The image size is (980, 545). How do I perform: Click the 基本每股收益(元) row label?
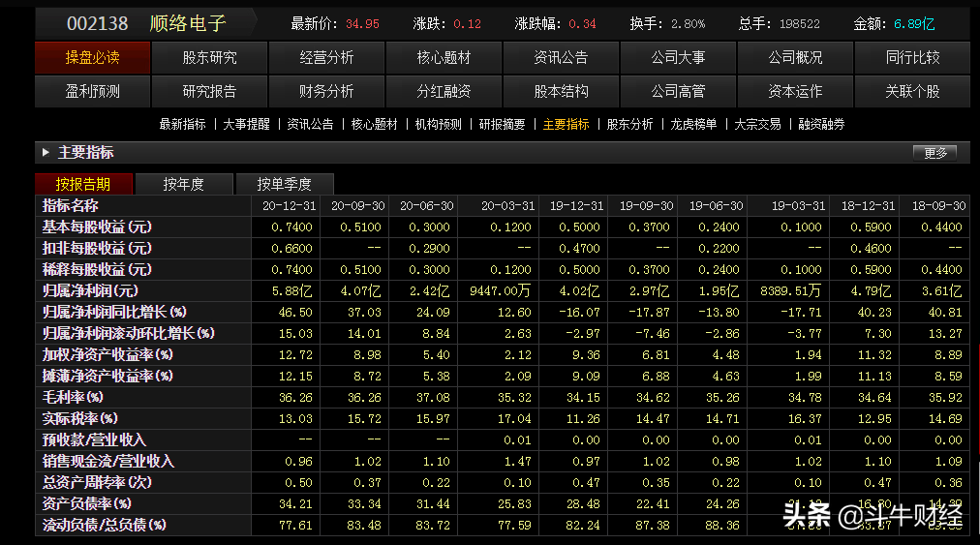pos(97,227)
